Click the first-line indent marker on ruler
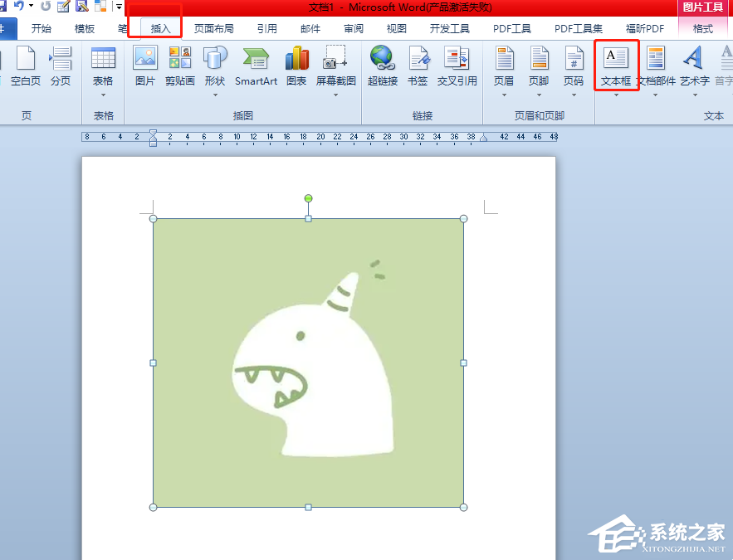The width and height of the screenshot is (733, 560). coord(153,133)
